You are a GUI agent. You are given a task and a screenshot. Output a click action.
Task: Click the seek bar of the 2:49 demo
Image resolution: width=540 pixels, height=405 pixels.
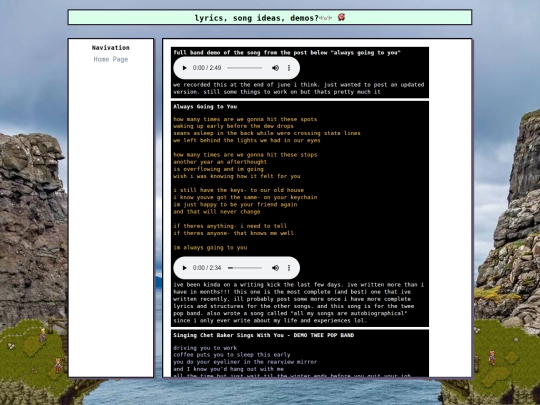point(245,68)
